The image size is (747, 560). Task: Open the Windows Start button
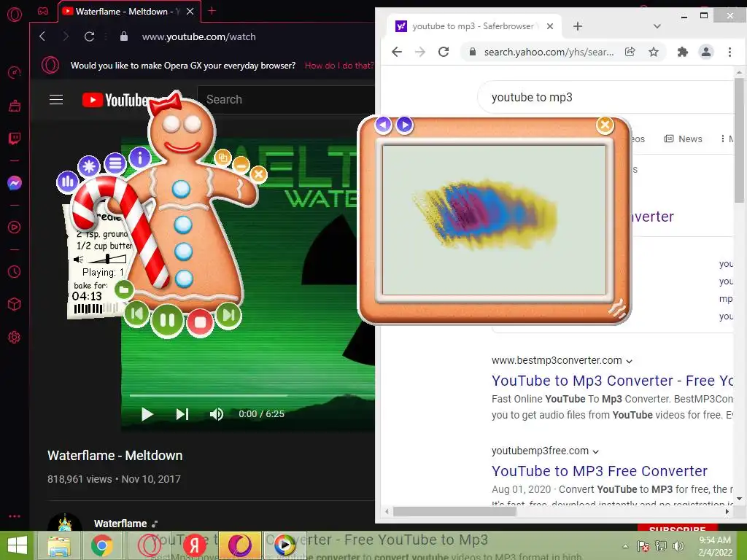click(17, 545)
